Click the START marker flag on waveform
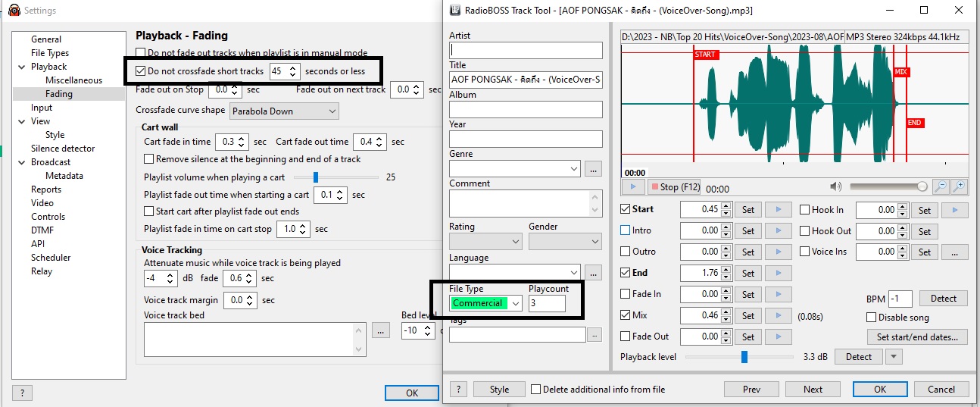The image size is (980, 407). [x=705, y=55]
